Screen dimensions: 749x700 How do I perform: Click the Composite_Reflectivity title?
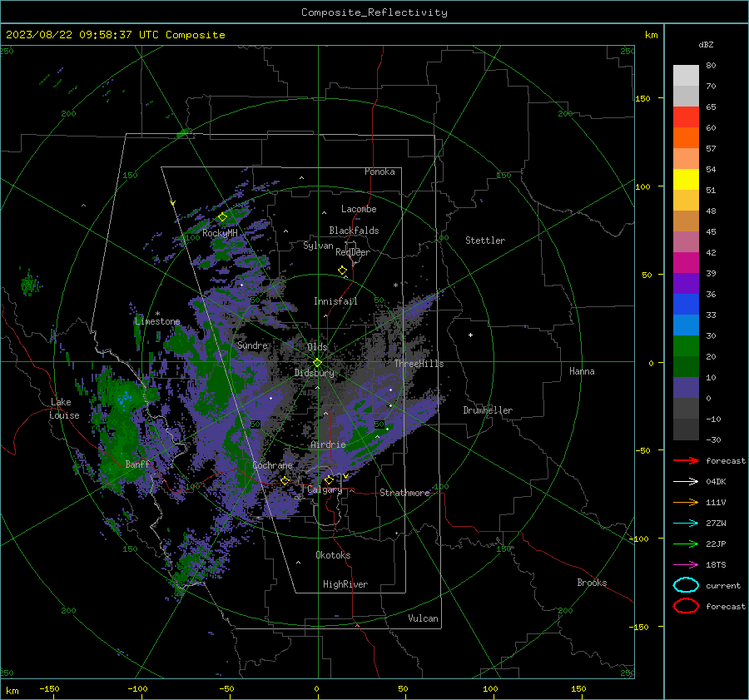click(x=374, y=12)
